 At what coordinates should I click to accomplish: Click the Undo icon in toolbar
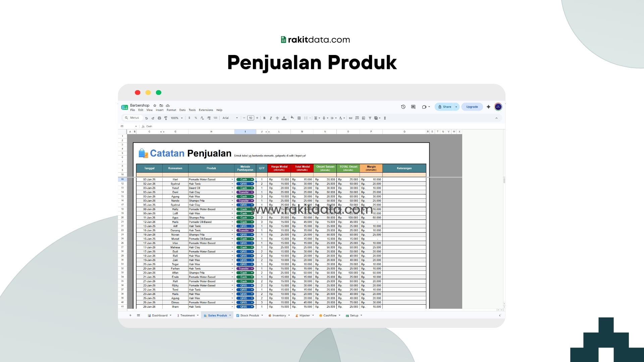coord(147,118)
